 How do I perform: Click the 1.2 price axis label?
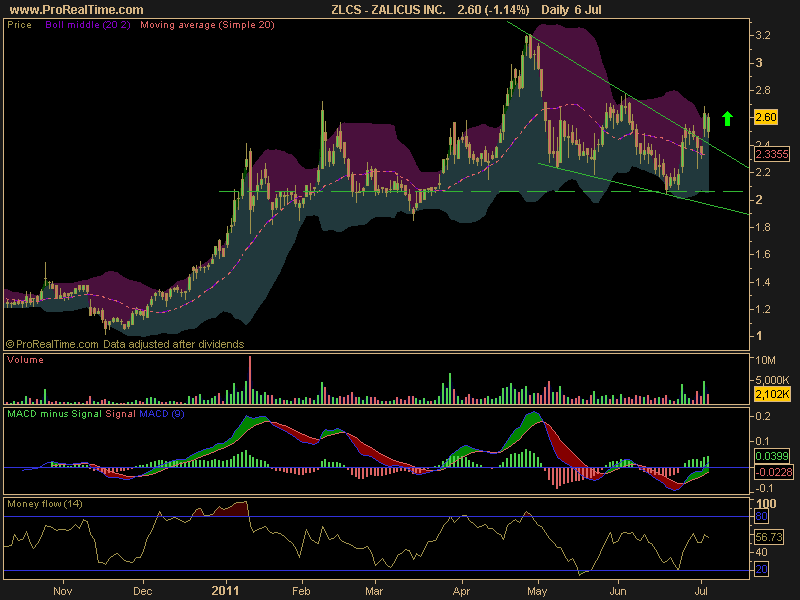click(763, 309)
